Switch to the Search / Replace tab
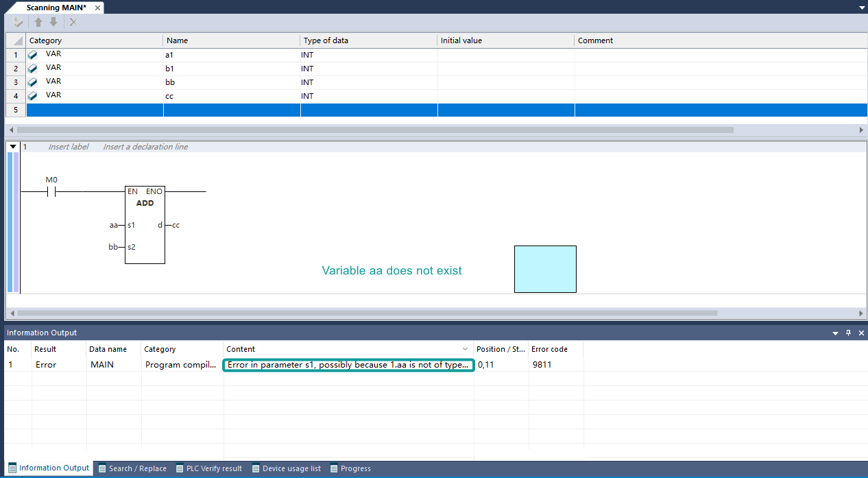868x478 pixels. 132,468
